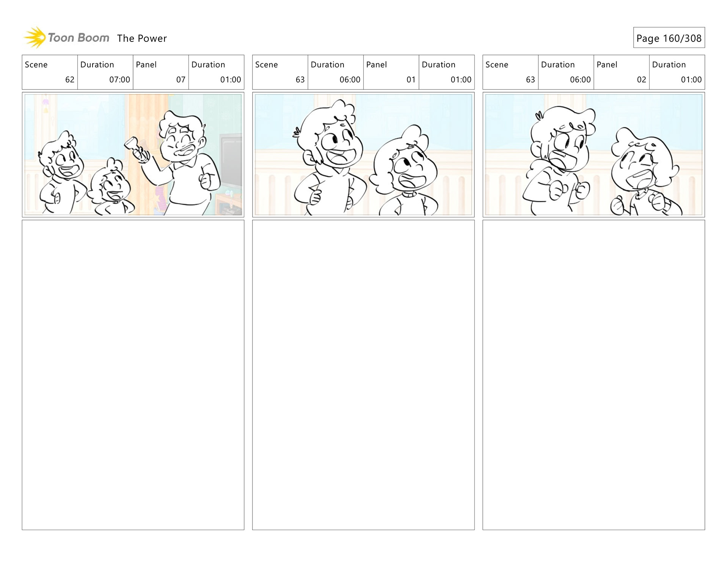The width and height of the screenshot is (728, 563).
Task: Click the Panel 02 cell
Action: tap(621, 72)
